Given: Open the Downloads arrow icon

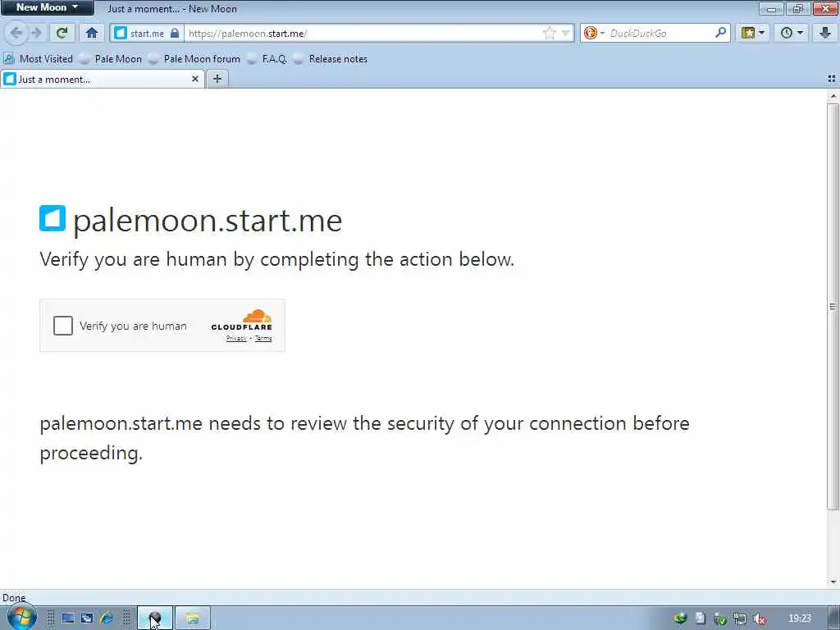Looking at the screenshot, I should point(825,33).
